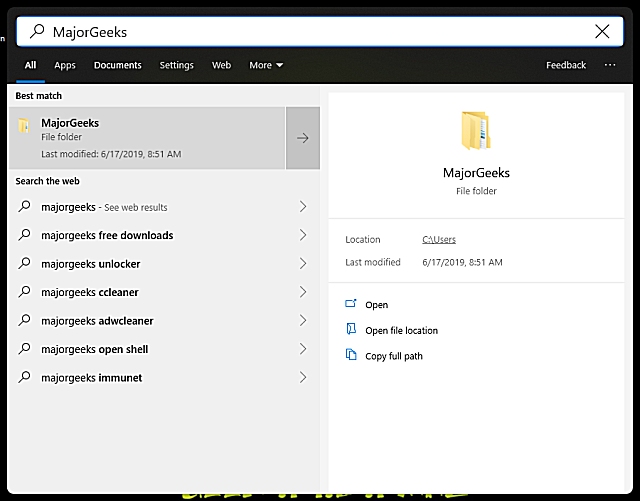This screenshot has height=501, width=640.
Task: Click the search icon beside 'majorgeeks - See web results'
Action: click(24, 207)
